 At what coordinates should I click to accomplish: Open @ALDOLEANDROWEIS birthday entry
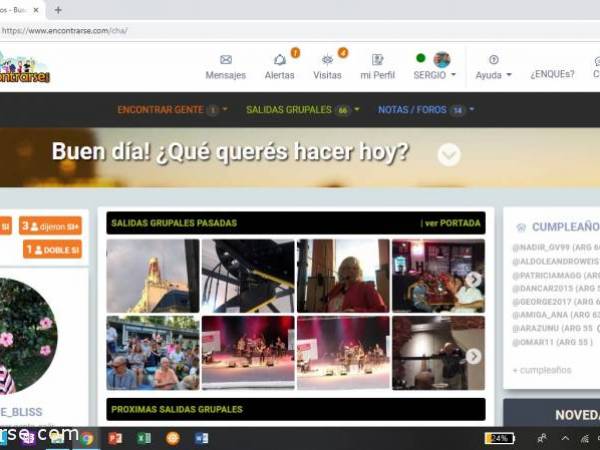point(556,261)
